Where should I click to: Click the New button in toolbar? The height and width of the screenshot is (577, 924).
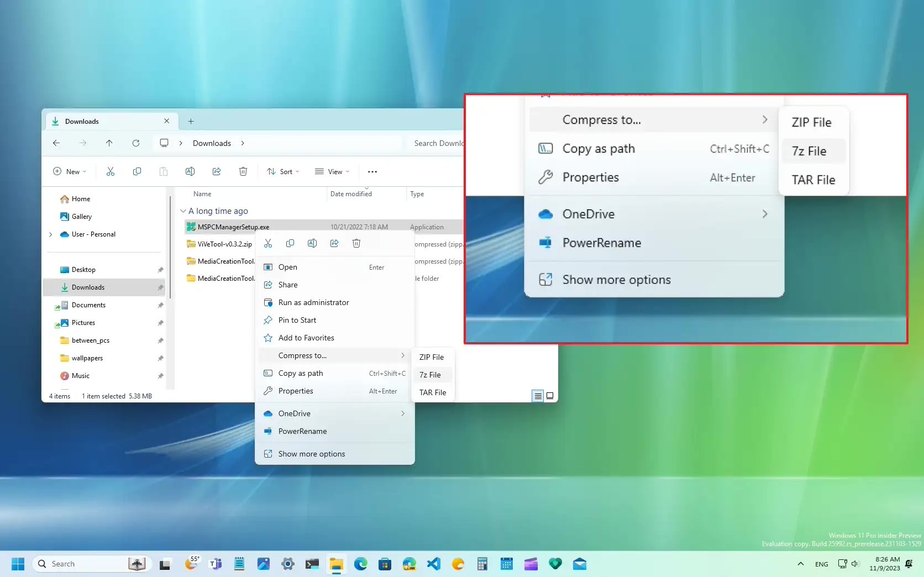pyautogui.click(x=70, y=172)
